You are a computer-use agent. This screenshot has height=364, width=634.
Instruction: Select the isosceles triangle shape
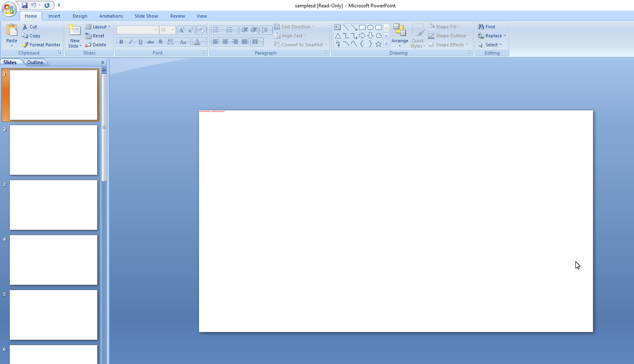click(x=338, y=36)
